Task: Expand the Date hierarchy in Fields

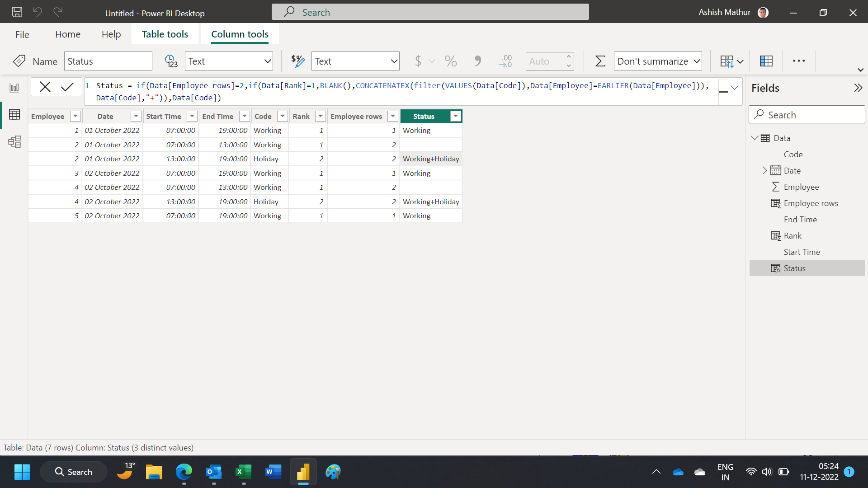Action: click(x=764, y=170)
